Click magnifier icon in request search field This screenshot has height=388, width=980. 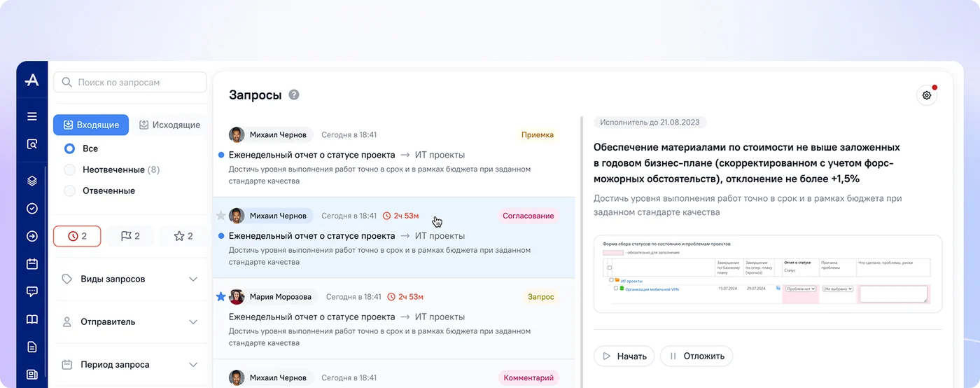click(67, 82)
